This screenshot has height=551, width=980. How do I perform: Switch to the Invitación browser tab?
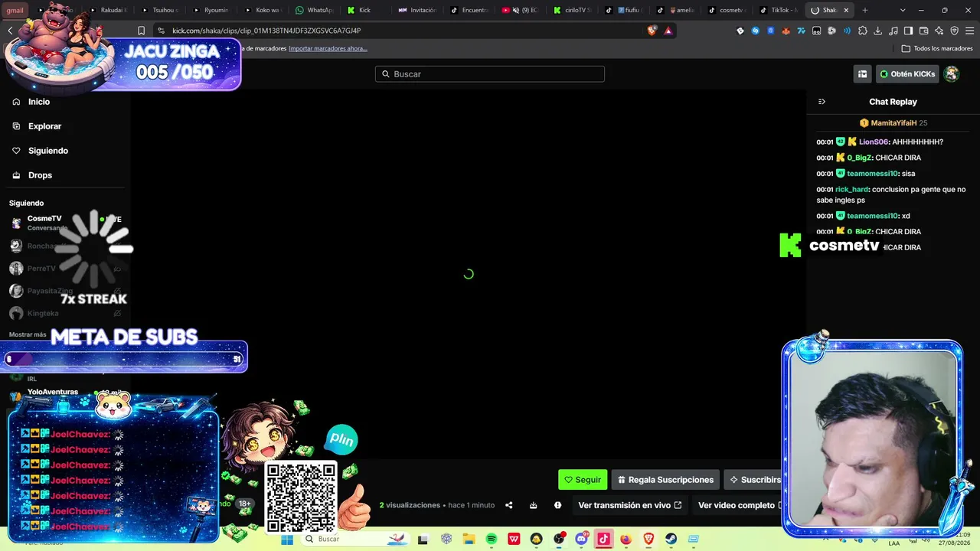418,10
